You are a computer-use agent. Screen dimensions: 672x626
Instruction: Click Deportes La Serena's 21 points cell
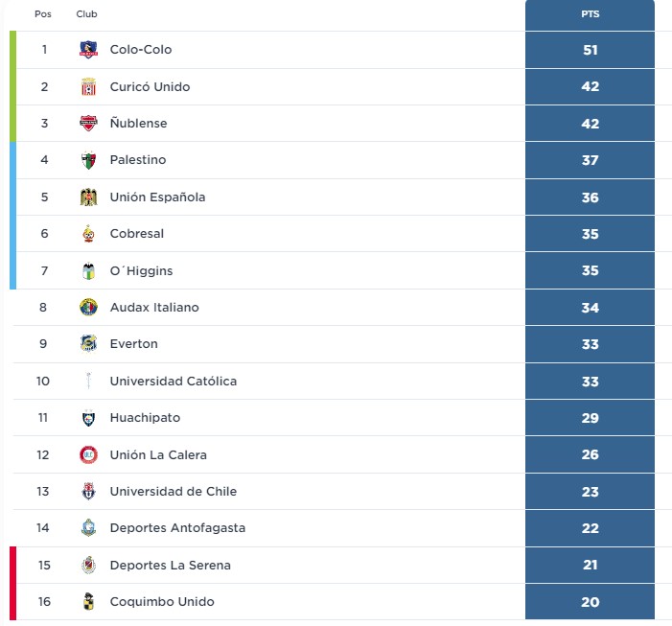[x=591, y=565]
